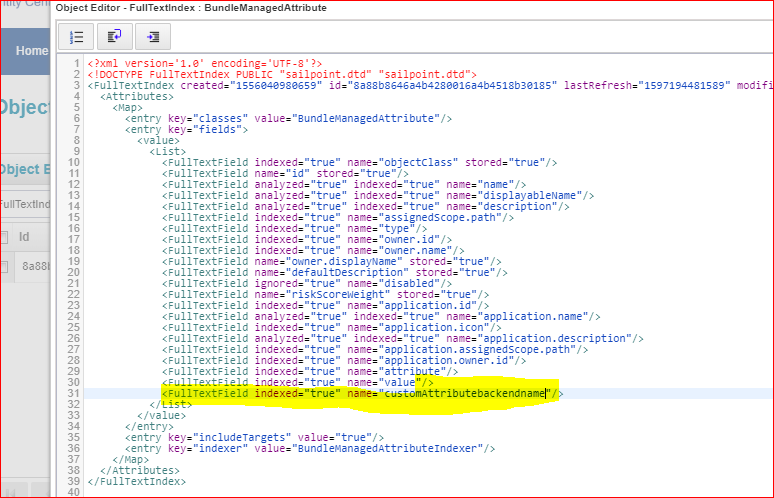Click line number 1 in the gutter
774x498 pixels.
pyautogui.click(x=76, y=63)
